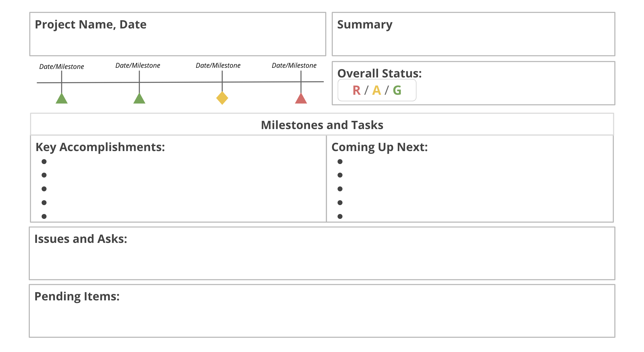Select the yellow diamond milestone marker

pos(222,98)
